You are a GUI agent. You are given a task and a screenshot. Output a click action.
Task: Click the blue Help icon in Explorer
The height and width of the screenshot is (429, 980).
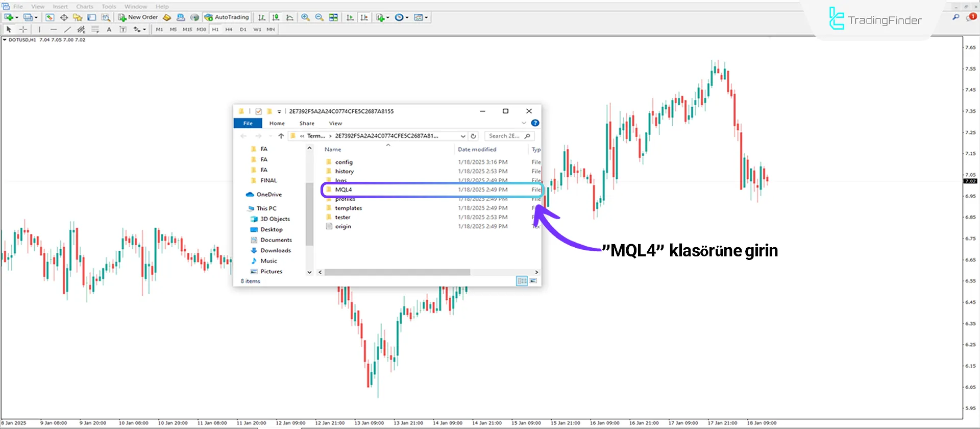pos(535,123)
